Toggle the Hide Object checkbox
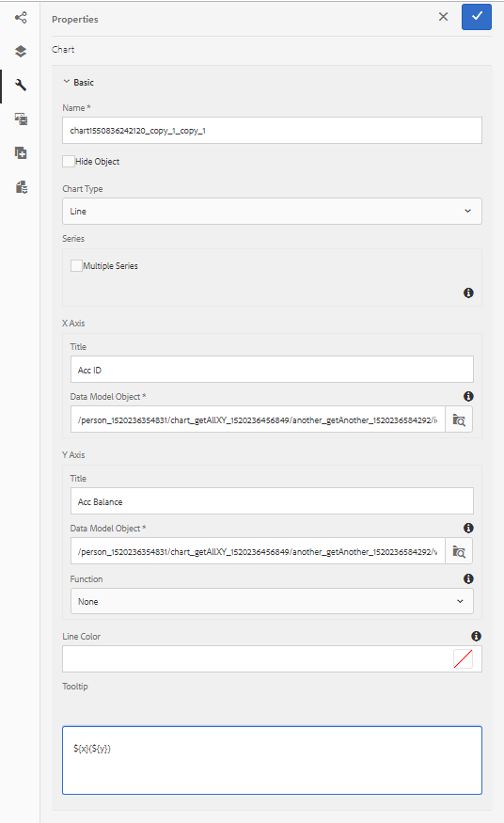The image size is (504, 823). click(x=69, y=161)
